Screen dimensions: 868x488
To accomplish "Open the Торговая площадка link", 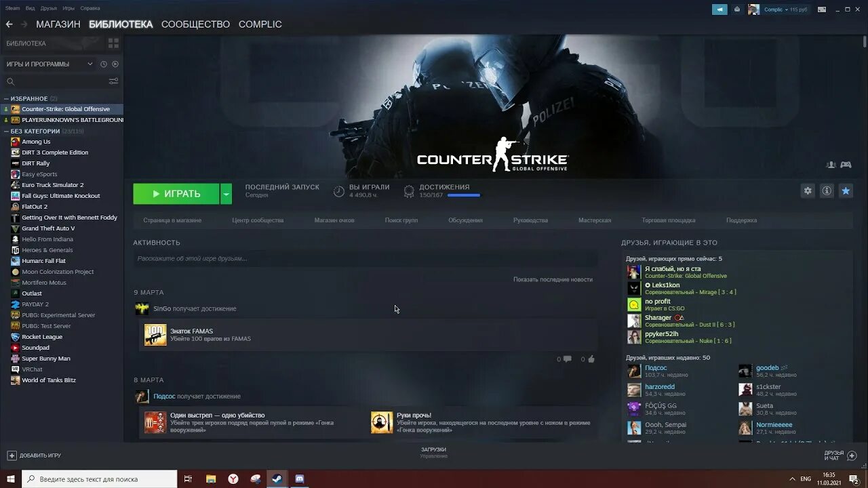I will tap(669, 220).
